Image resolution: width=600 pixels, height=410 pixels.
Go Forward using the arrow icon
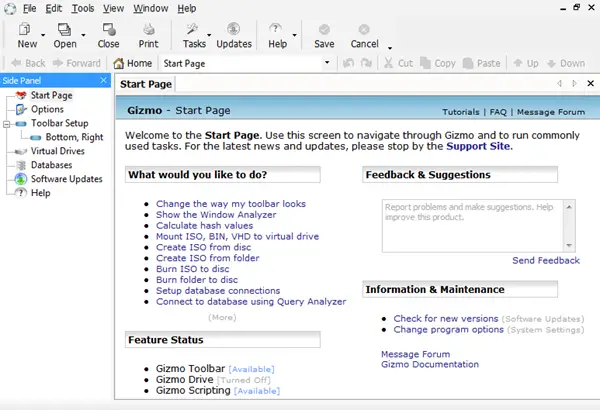(58, 63)
